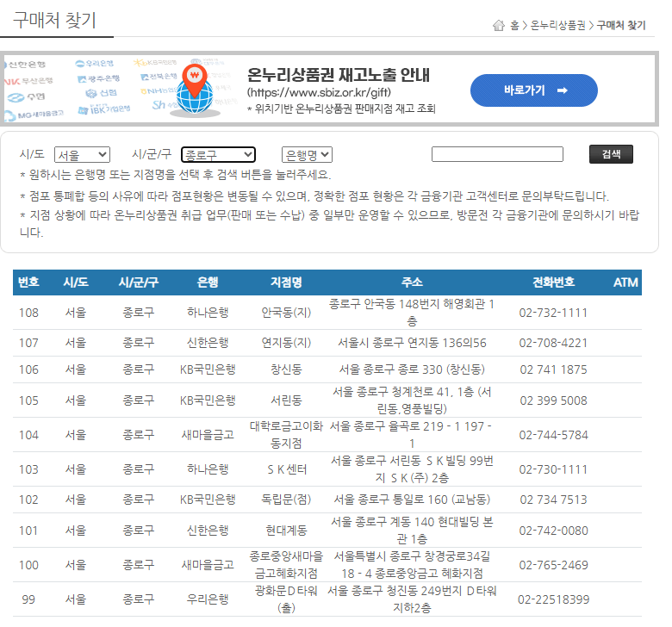Screen dimensions: 672x627
Task: Click 연지동(지) branch name
Action: (286, 343)
